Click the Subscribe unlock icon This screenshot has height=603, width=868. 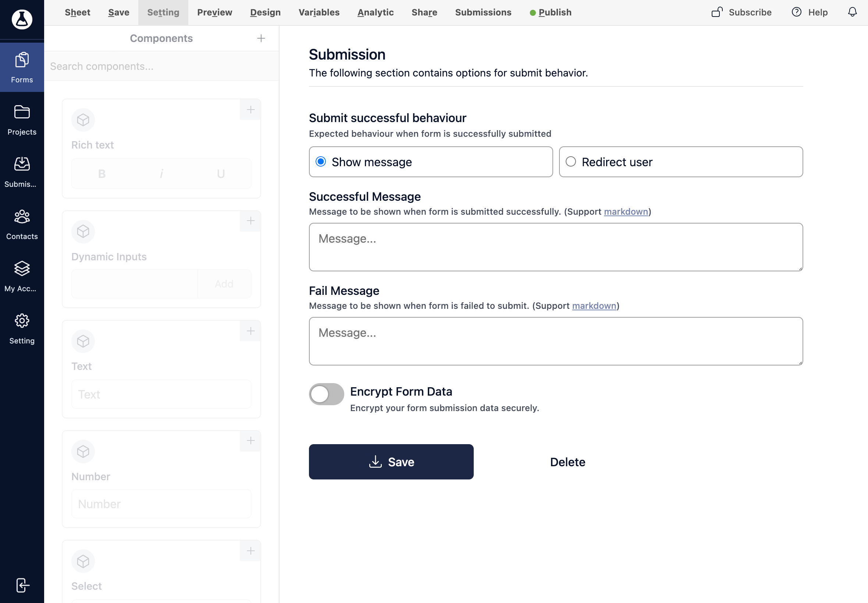tap(717, 12)
